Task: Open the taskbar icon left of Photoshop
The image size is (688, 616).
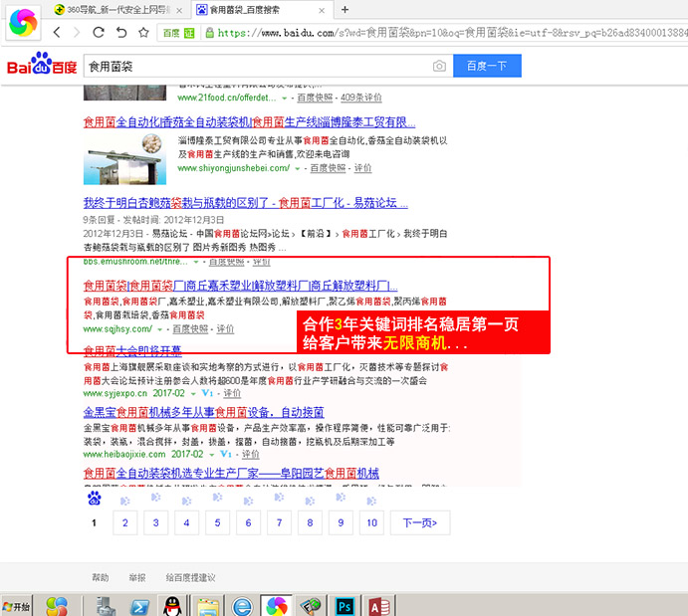Action: 311,607
